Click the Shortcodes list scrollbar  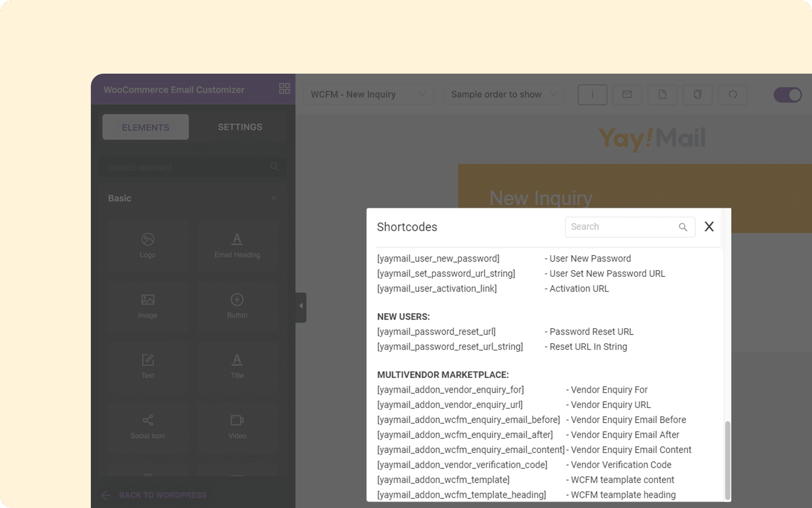[x=727, y=460]
